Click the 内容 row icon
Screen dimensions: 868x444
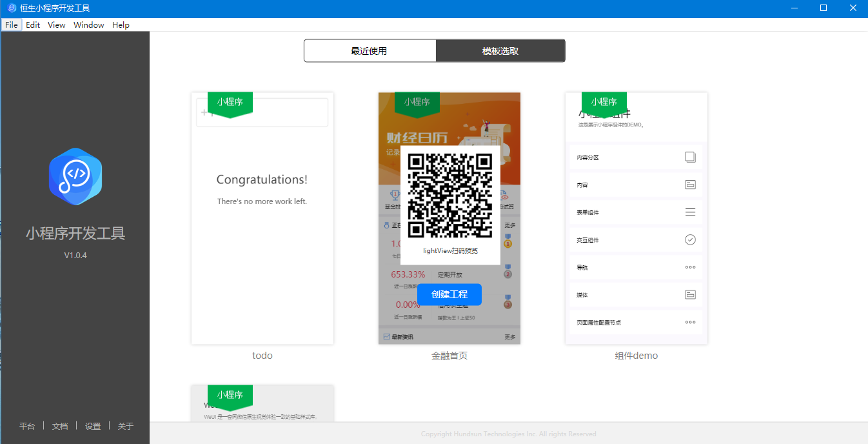coord(690,185)
